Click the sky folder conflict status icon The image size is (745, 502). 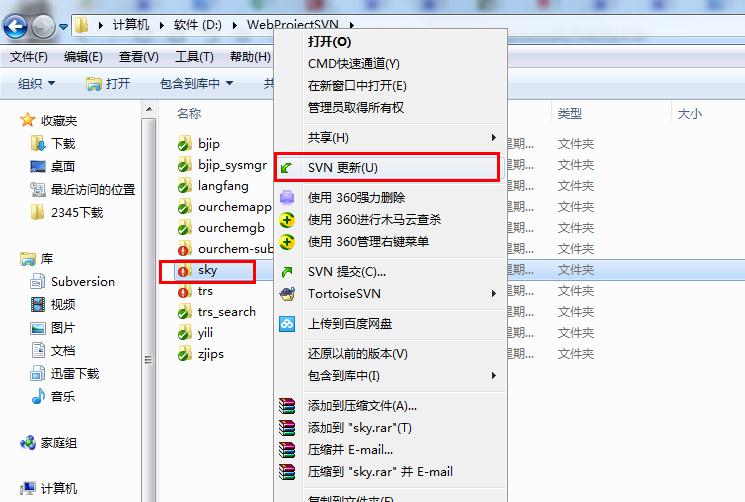coord(183,270)
